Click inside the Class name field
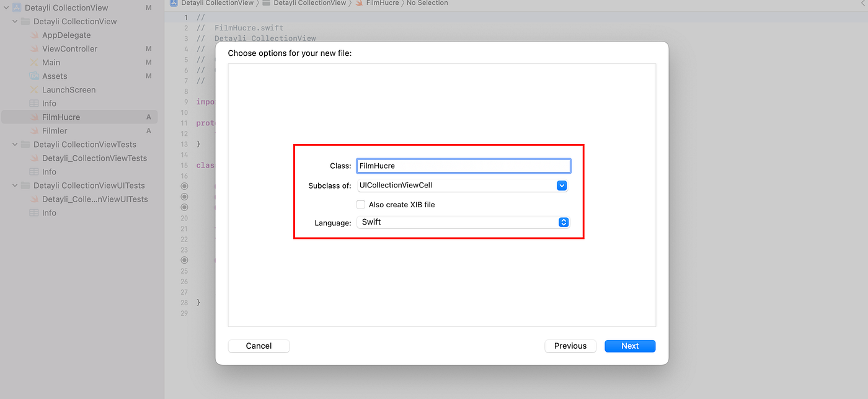This screenshot has width=868, height=399. coord(463,166)
